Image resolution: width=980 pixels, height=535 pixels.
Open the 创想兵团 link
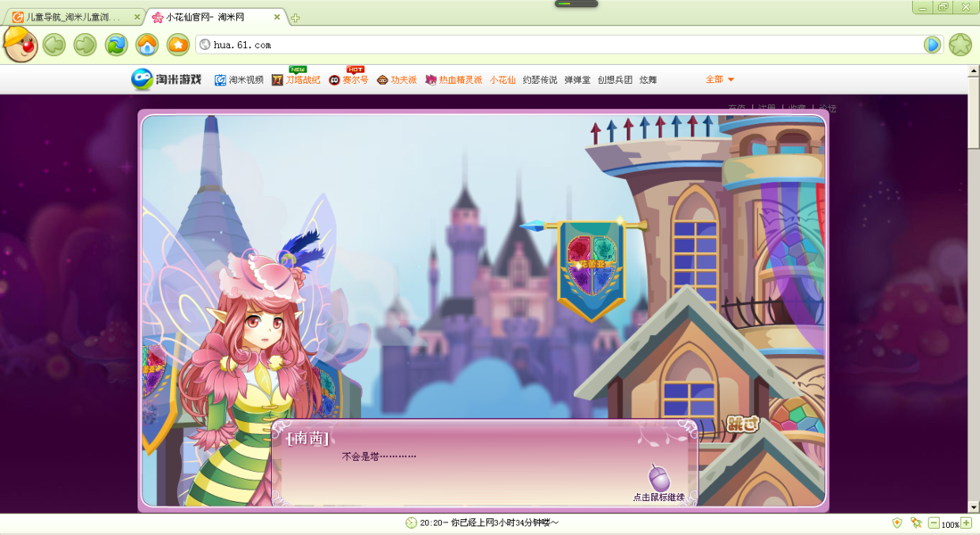click(615, 80)
